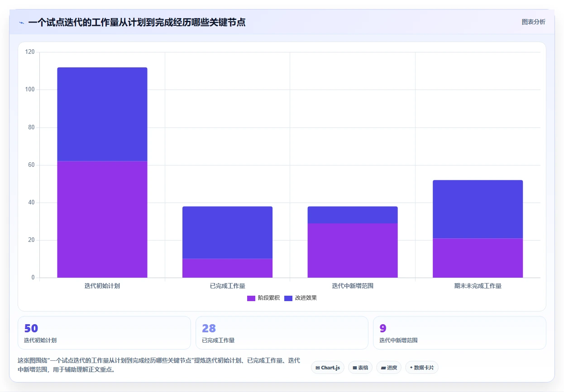The height and width of the screenshot is (392, 564).
Task: Click the stat card value 28
Action: point(209,329)
